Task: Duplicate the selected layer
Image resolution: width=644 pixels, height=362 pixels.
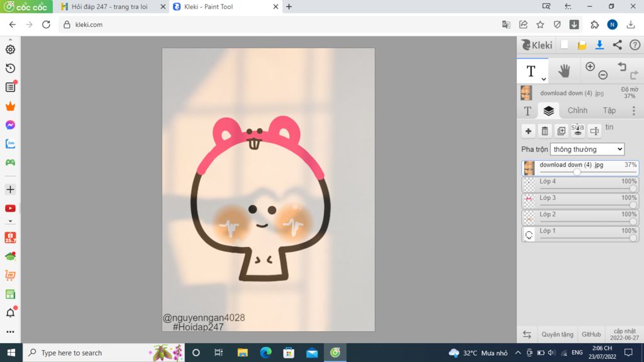Action: click(x=561, y=131)
